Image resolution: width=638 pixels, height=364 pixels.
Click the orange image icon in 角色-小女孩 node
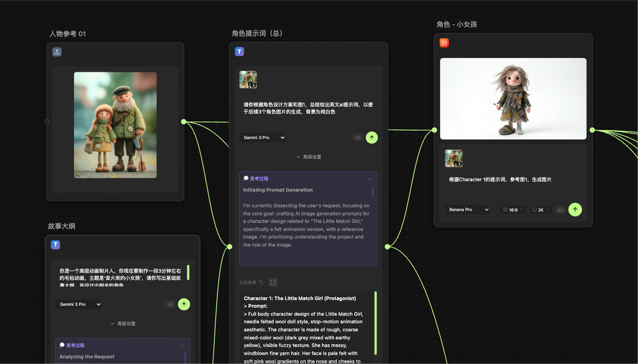444,43
